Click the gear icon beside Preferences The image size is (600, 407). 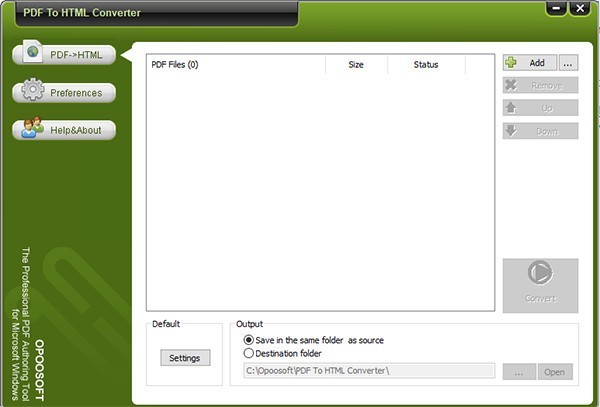pos(33,89)
